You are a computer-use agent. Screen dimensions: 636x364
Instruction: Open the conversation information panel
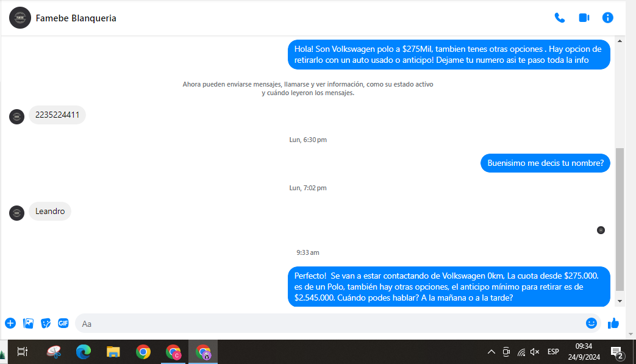[x=607, y=18]
